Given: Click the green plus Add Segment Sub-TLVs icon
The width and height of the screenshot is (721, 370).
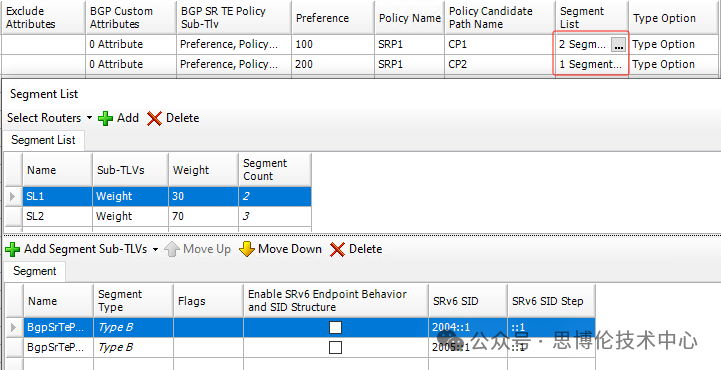Looking at the screenshot, I should tap(12, 250).
